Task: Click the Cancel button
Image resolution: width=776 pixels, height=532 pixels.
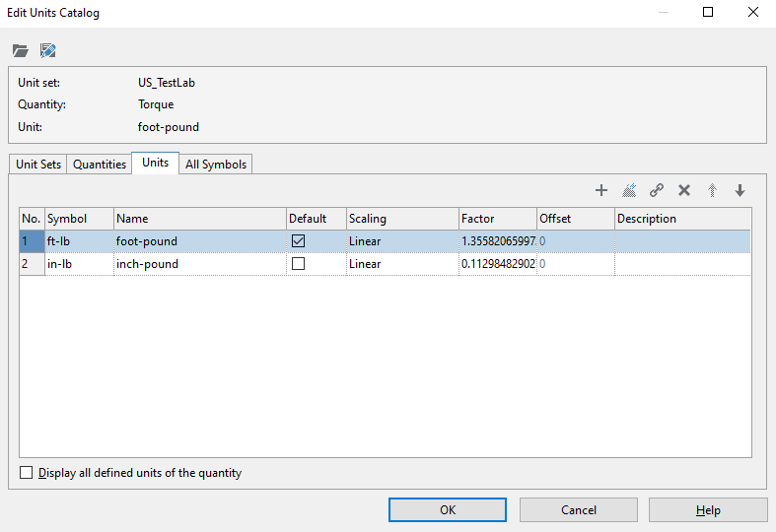Action: pyautogui.click(x=578, y=509)
